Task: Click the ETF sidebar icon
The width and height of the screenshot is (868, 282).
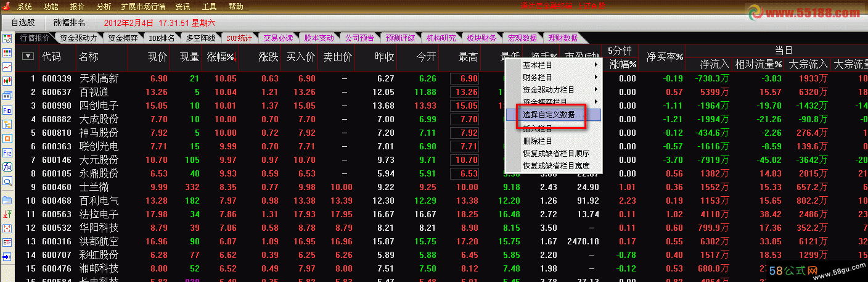Action: coord(7,243)
